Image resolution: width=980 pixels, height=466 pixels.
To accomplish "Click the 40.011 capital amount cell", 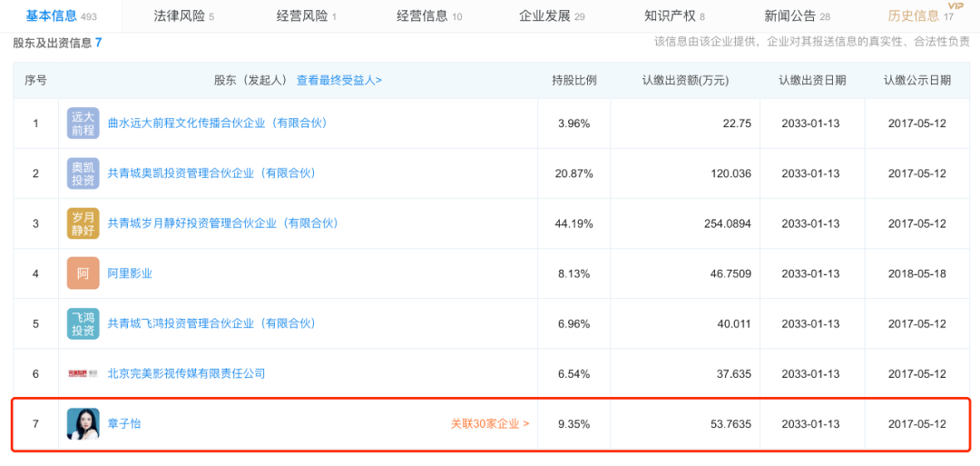I will click(x=685, y=323).
